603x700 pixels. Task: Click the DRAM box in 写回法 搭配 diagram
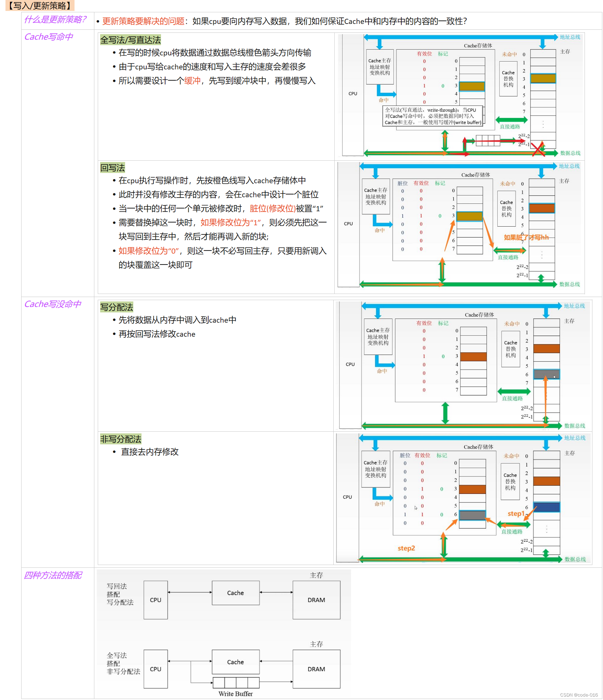point(316,600)
